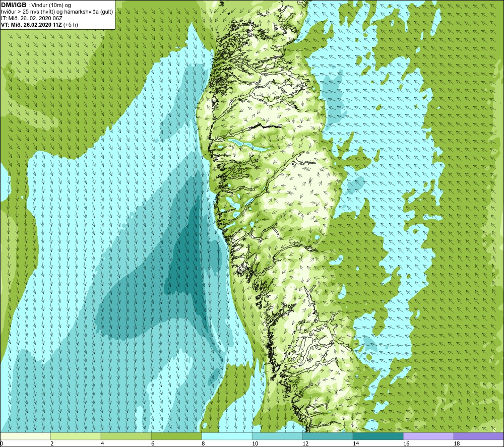This screenshot has height=447, width=504.
Task: Click the scale label 10
Action: coord(255,444)
